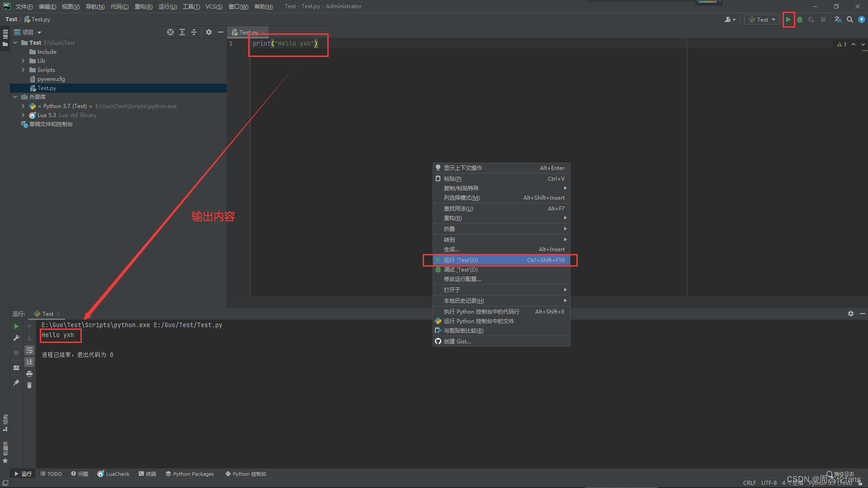
Task: Toggle pin tab icon in run panel
Action: pyautogui.click(x=16, y=383)
